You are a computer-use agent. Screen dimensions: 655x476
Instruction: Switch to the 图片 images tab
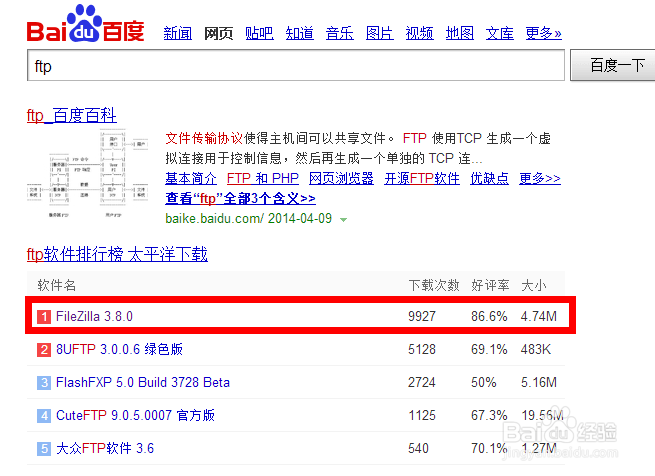point(380,33)
